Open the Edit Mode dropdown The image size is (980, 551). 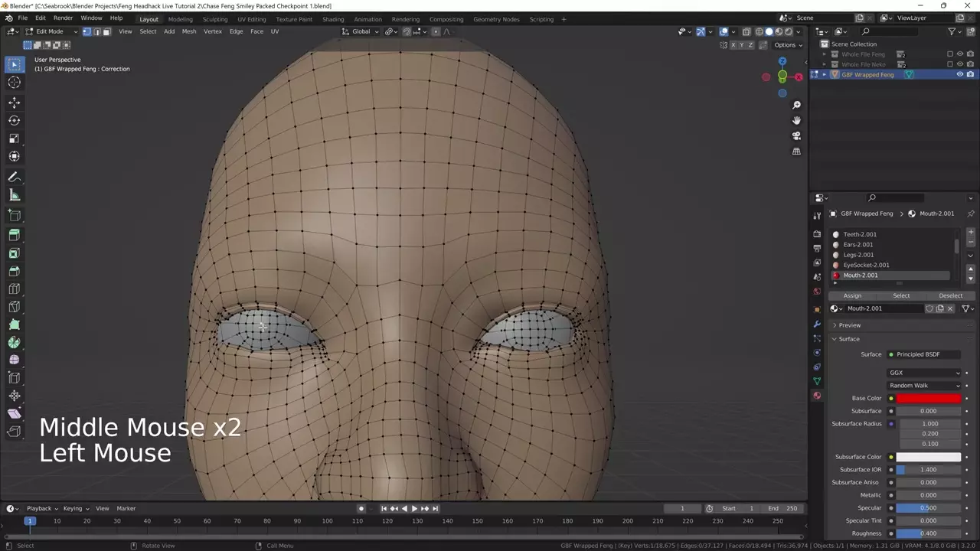tap(50, 31)
